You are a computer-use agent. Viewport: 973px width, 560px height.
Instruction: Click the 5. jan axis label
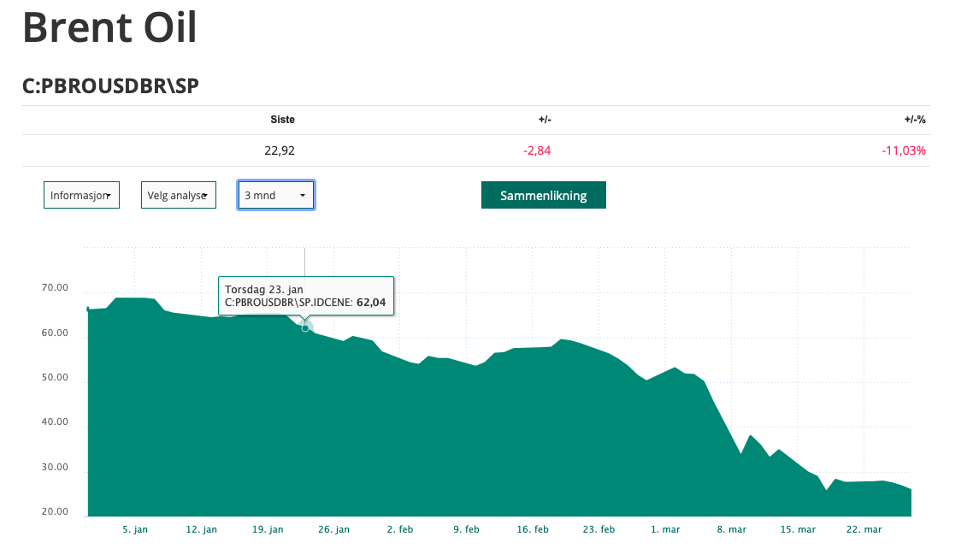pos(135,529)
